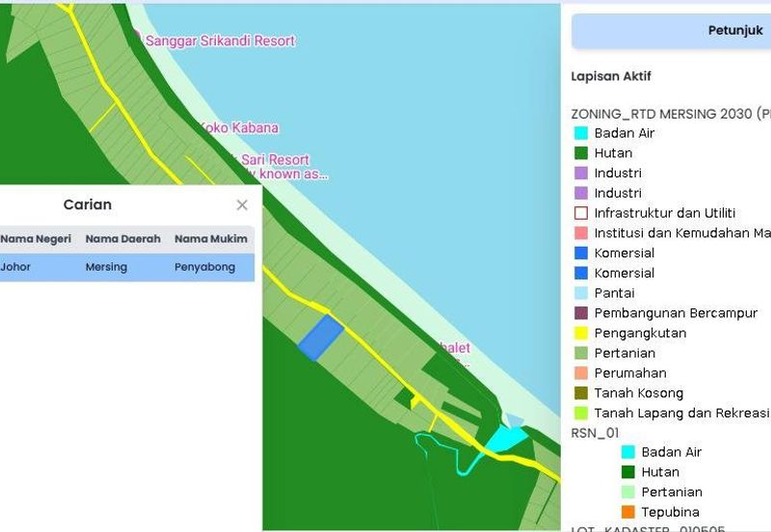The height and width of the screenshot is (532, 771).
Task: Click the ZONING_RTD MERSING 2030 layer title
Action: coord(670,113)
